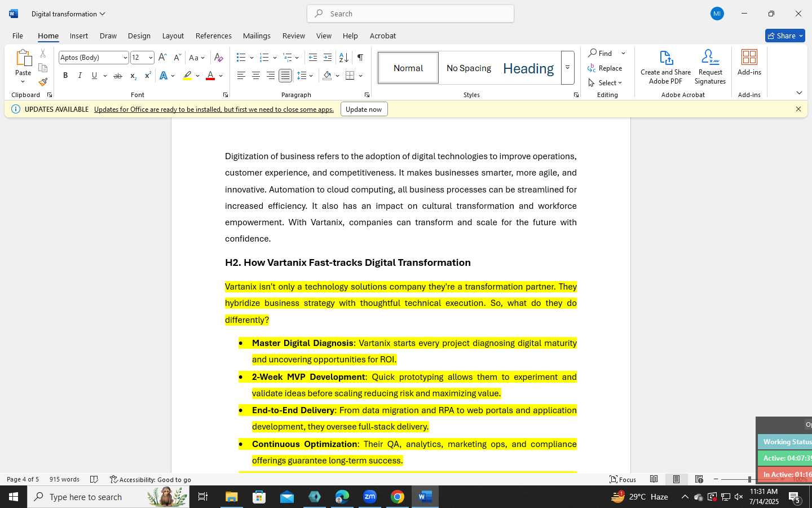Align text left

coord(241,76)
